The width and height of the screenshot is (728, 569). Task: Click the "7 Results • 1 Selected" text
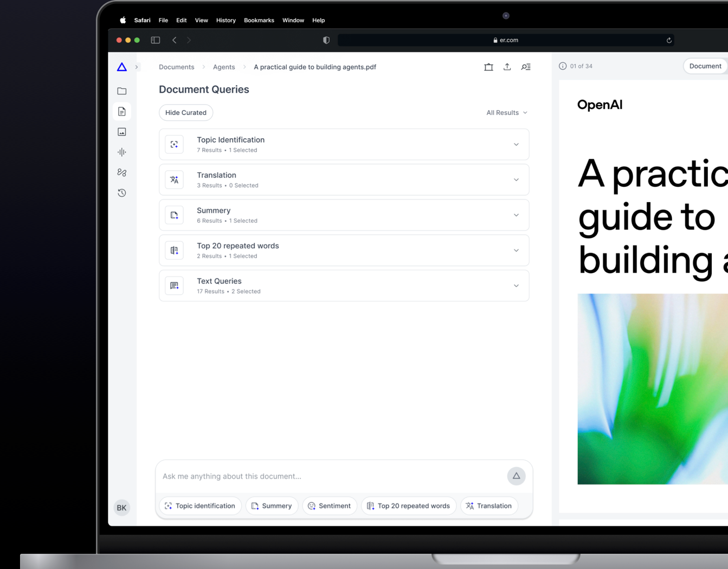point(227,150)
